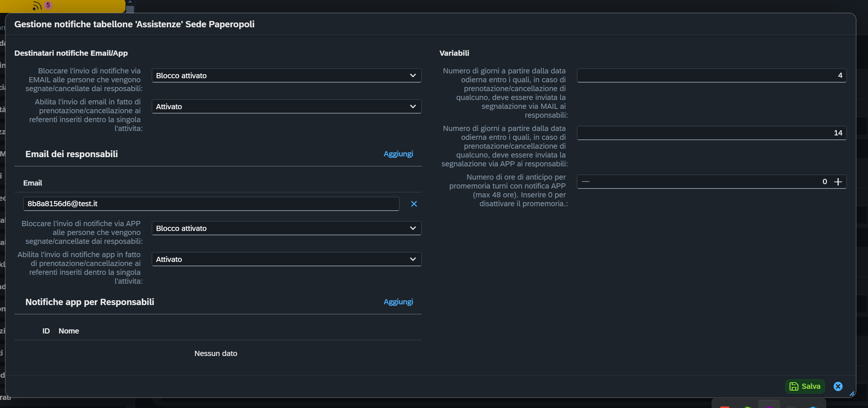Click the MAIL days field showing 4
The image size is (868, 408).
(711, 76)
